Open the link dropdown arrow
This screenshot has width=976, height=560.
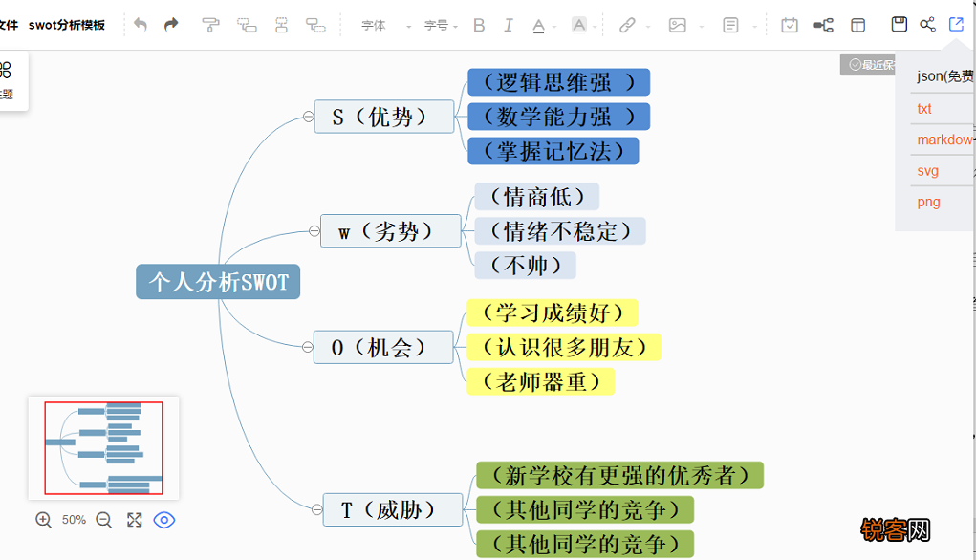[648, 27]
